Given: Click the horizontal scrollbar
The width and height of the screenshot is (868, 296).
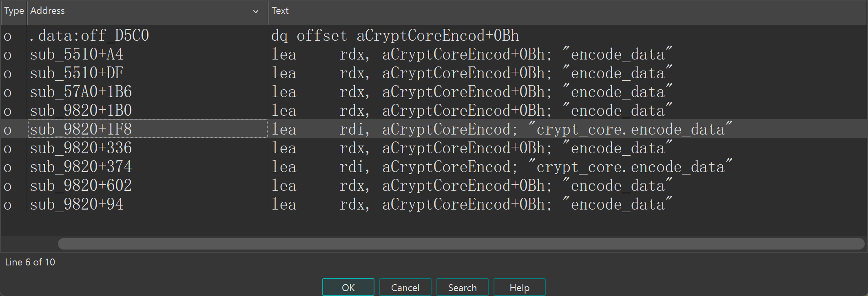Looking at the screenshot, I should coord(461,244).
